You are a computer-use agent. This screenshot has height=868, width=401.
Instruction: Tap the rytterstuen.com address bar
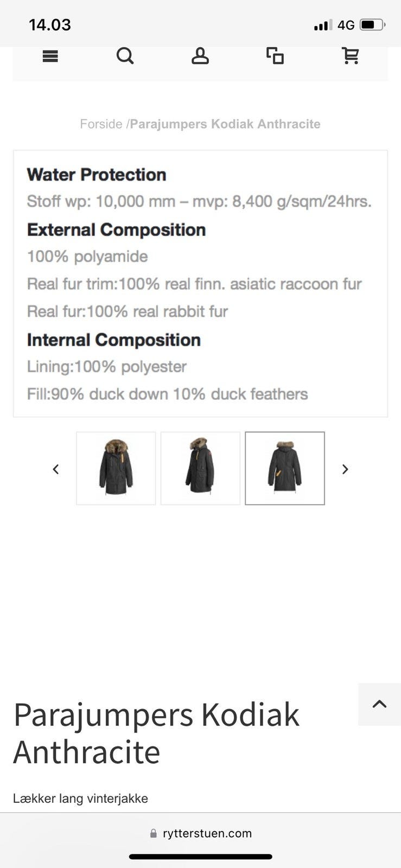pos(207,833)
